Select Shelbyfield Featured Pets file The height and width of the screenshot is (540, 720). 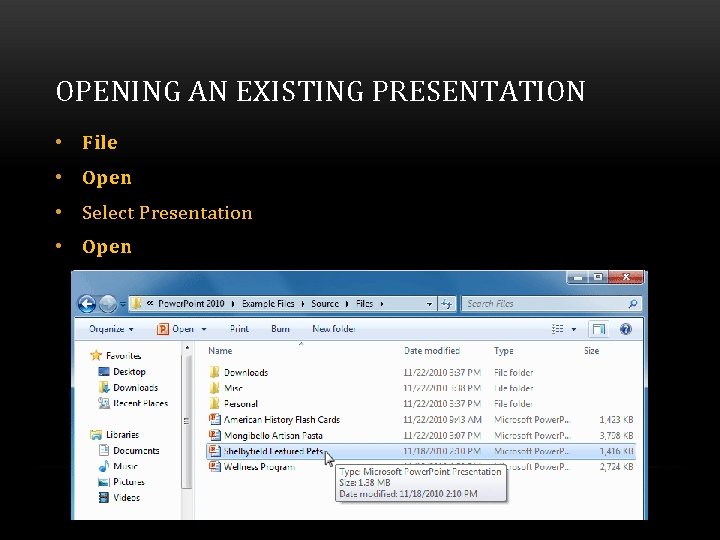point(273,451)
